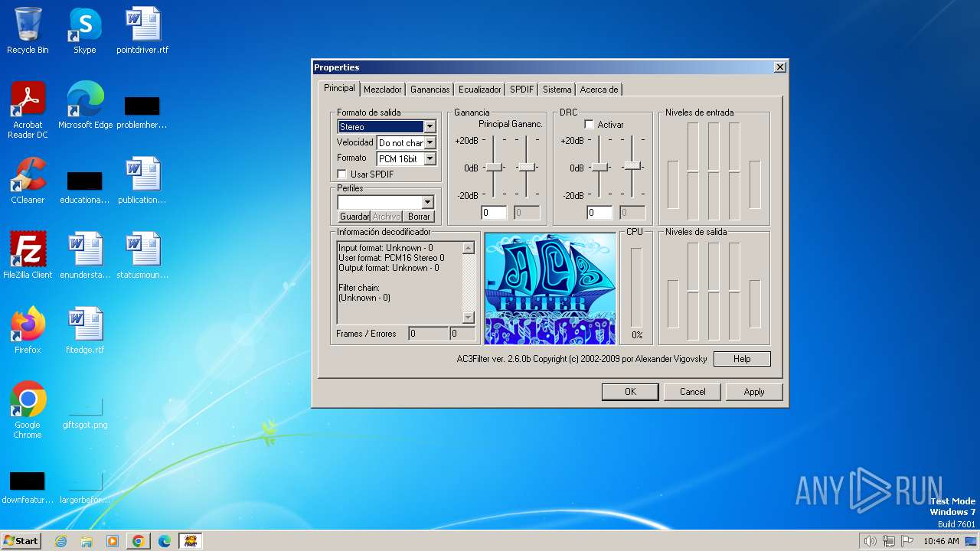Click the Ganancia Principal value field
980x551 pixels.
click(x=495, y=213)
